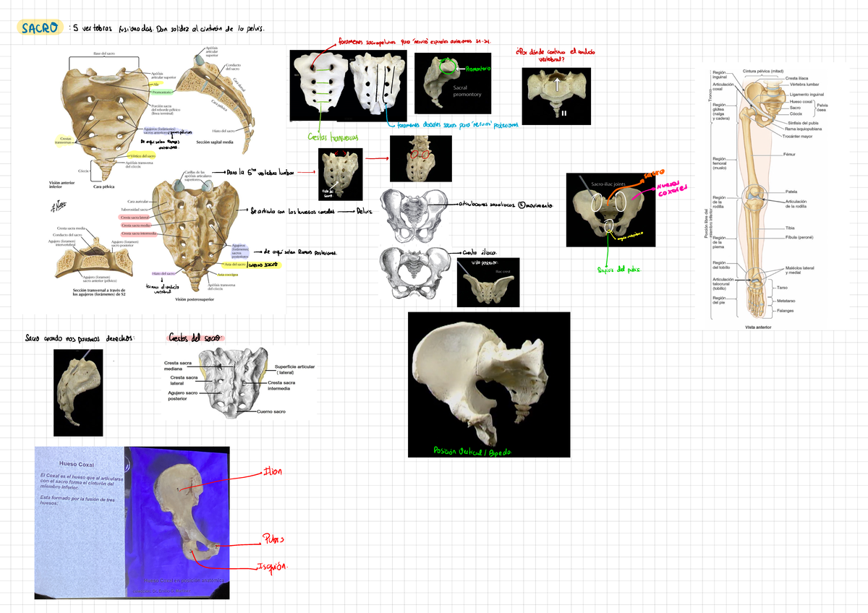Click the green circle around the promontory
This screenshot has height=613, width=868.
448,69
